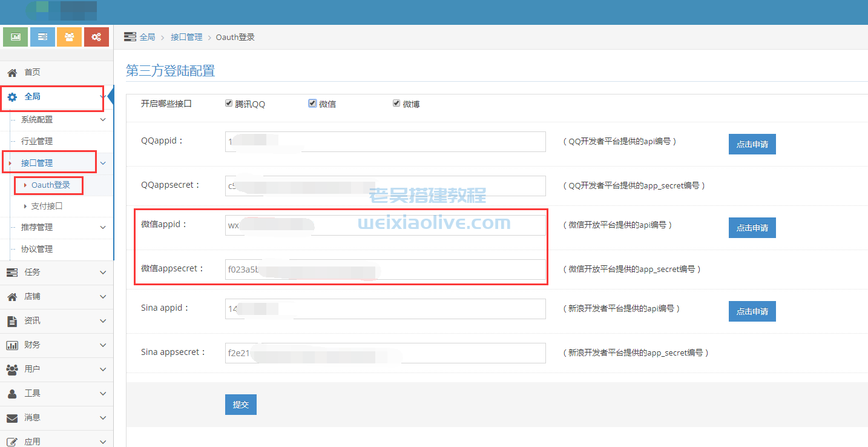868x447 pixels.
Task: Click the 提交 submit button
Action: [240, 405]
